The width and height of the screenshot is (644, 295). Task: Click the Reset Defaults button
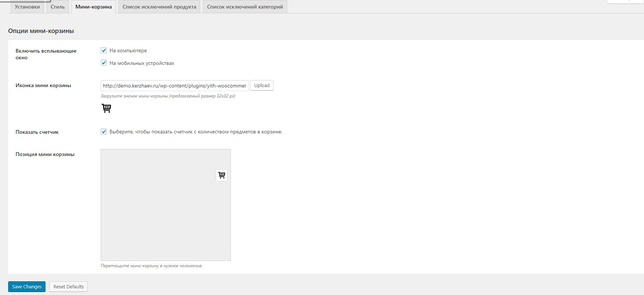click(68, 286)
